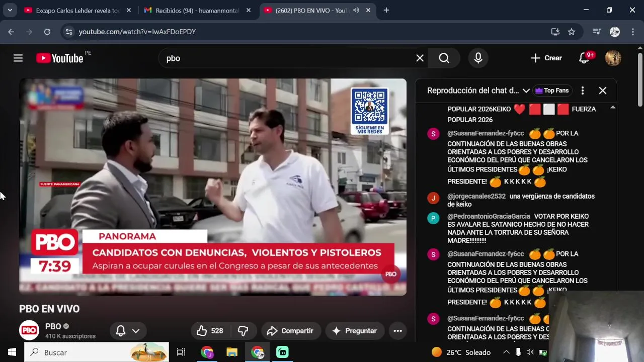Install the YouTube app from address bar
Screen dimensions: 644x362
[x=555, y=32]
